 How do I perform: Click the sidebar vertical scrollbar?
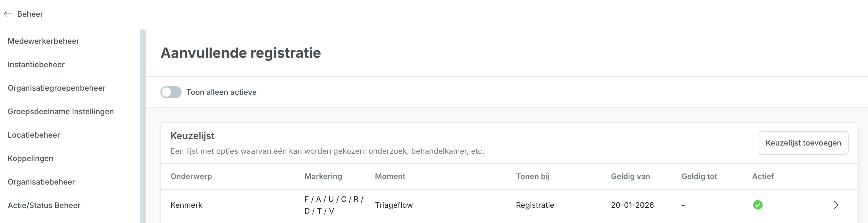143,126
